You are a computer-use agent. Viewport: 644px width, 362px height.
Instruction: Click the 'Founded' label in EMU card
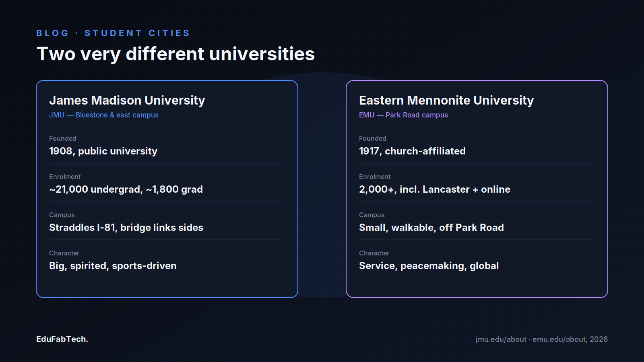click(373, 138)
